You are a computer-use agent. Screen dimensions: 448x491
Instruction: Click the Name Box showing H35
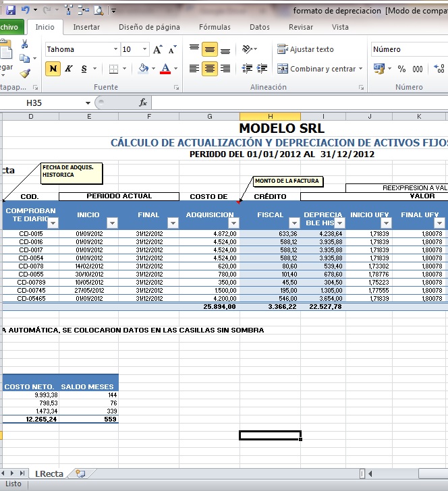click(43, 103)
